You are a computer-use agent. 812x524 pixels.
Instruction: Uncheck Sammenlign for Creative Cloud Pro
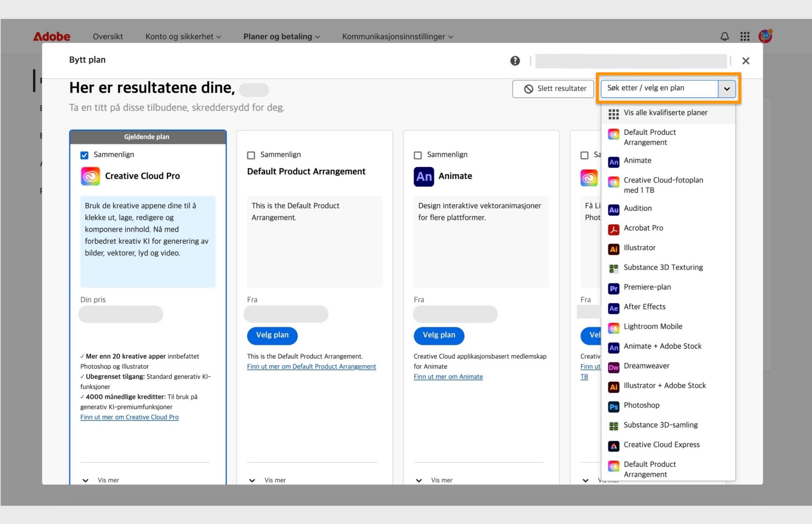pos(85,155)
